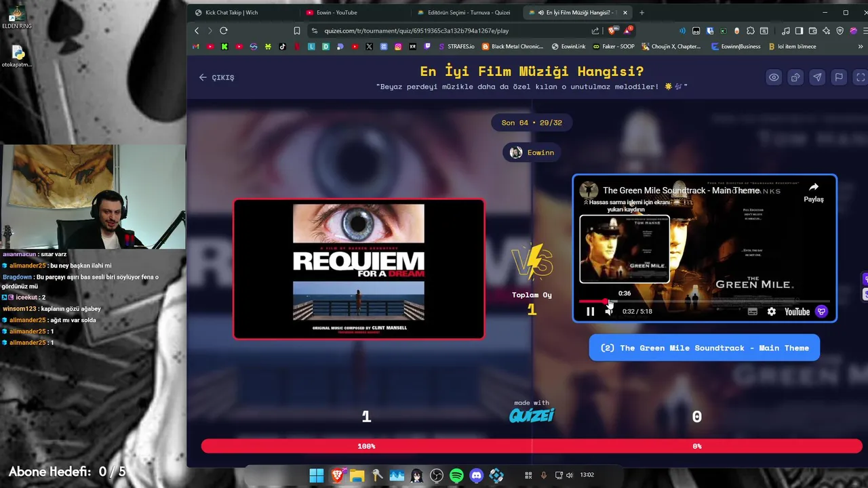
Task: Open the extensions puzzle icon
Action: point(751,30)
